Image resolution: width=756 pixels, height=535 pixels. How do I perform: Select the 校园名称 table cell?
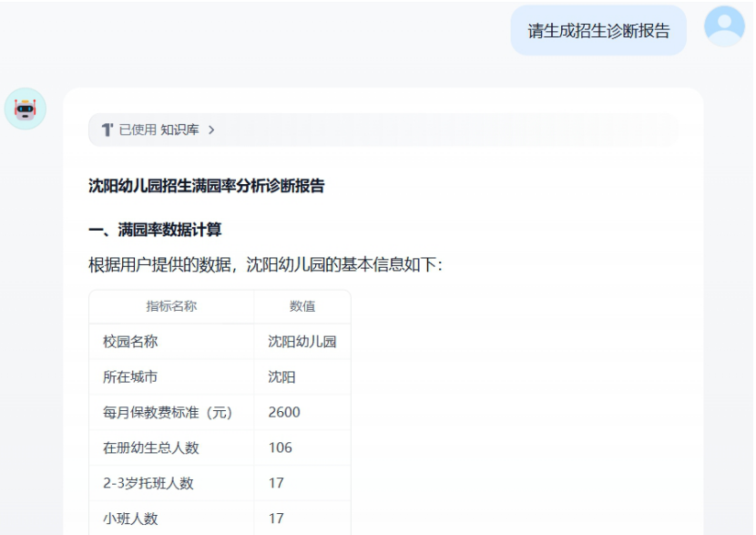pyautogui.click(x=130, y=342)
